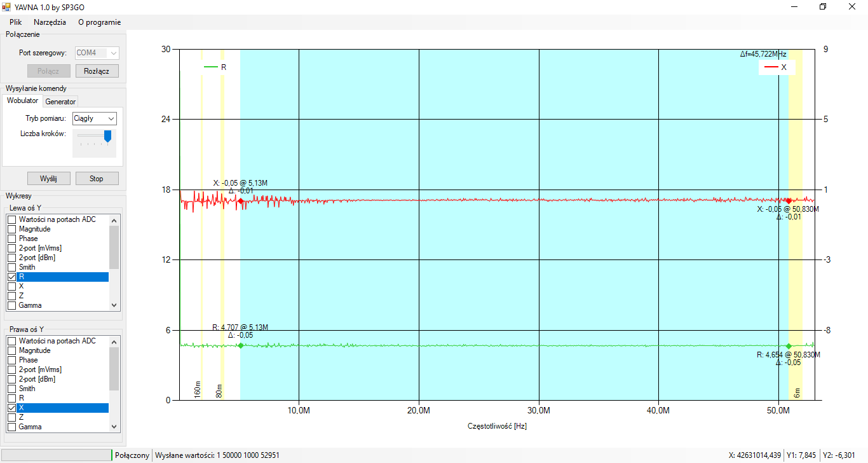Screen dimensions: 868x463
Task: Tick Magnitude in the Lewa oś Y list
Action: (11, 229)
